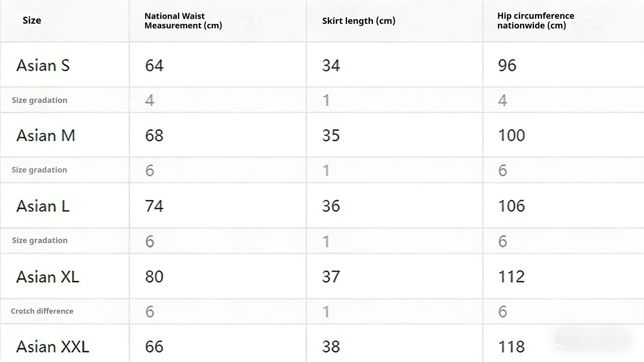Image resolution: width=644 pixels, height=362 pixels.
Task: Select the National Waist Measurement header
Action: tap(183, 21)
